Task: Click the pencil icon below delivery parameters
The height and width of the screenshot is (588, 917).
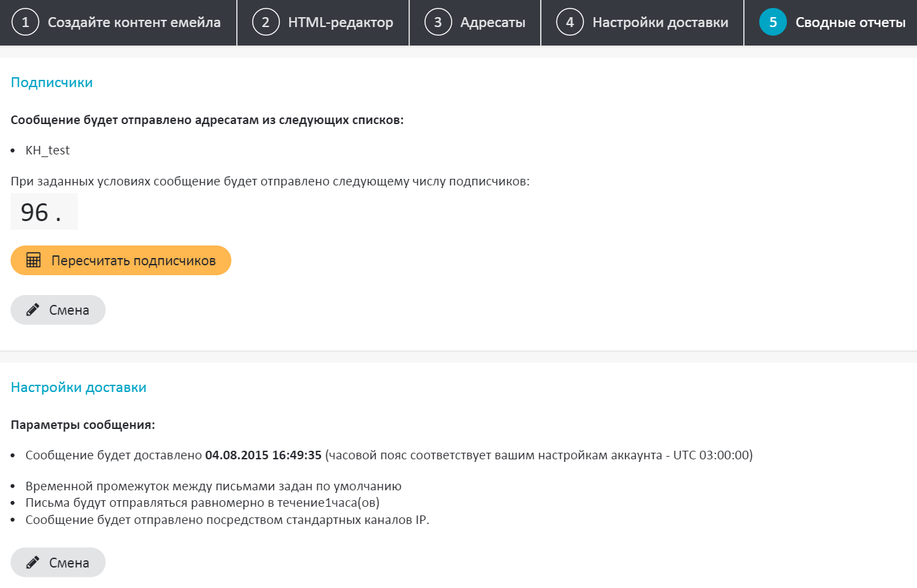Action: point(32,563)
